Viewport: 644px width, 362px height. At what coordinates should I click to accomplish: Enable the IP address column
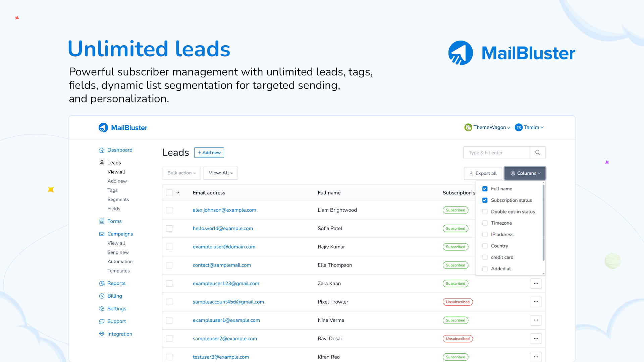tap(485, 234)
